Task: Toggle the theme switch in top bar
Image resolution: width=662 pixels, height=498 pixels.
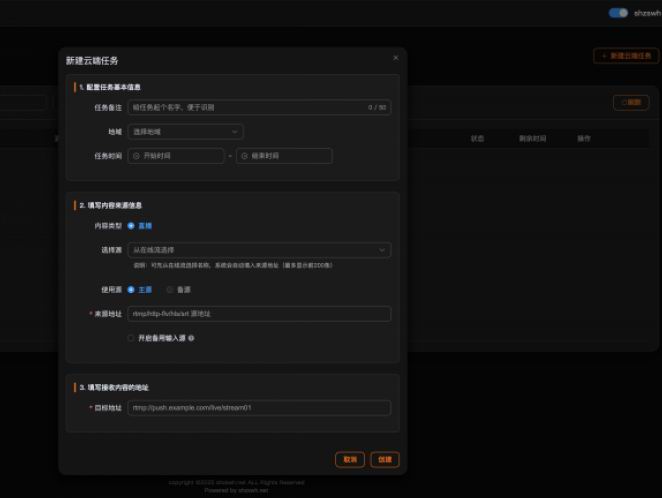Action: [618, 13]
